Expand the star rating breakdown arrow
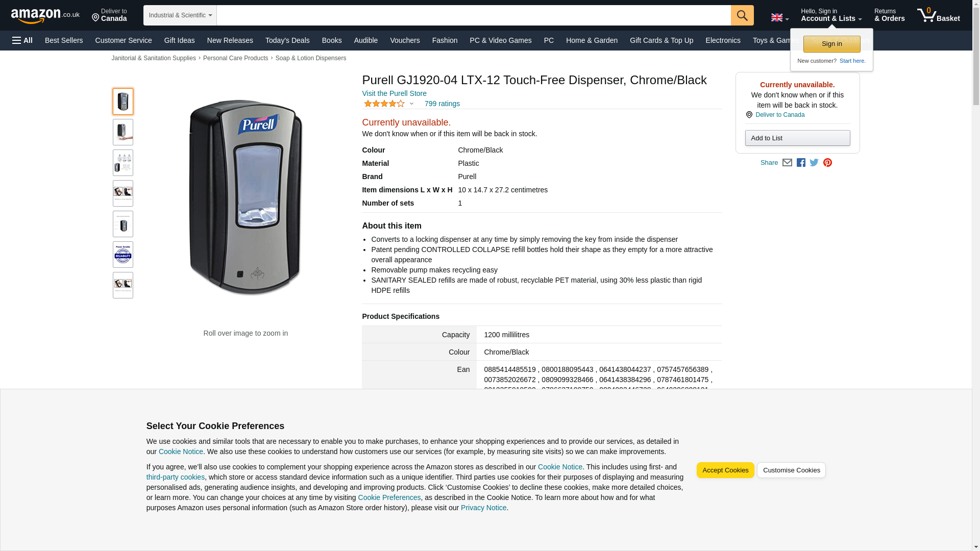Screen dimensions: 980x551 click(411, 104)
